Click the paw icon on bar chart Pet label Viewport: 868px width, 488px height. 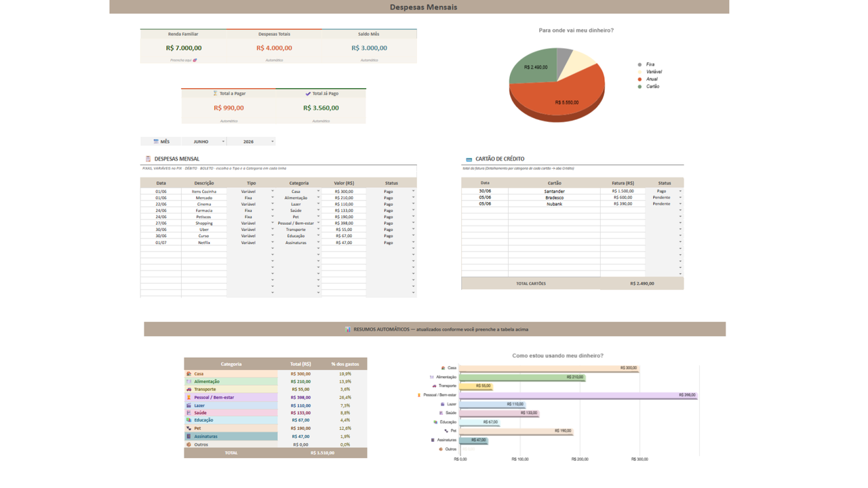pyautogui.click(x=446, y=430)
